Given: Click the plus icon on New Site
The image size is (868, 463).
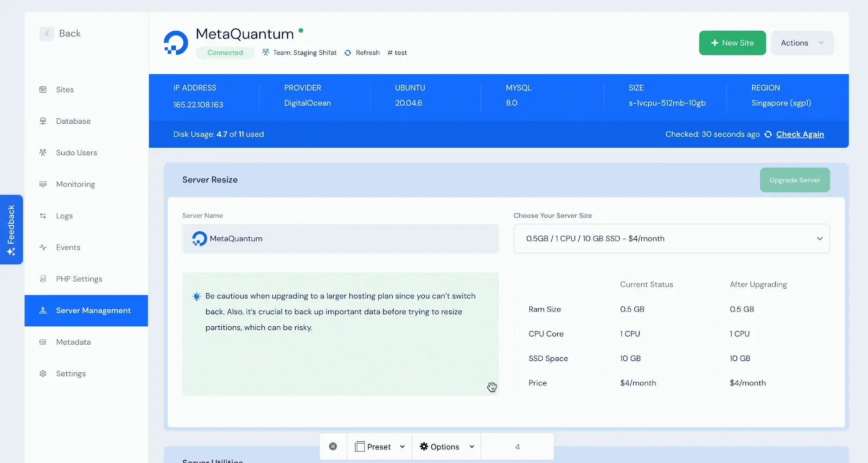Looking at the screenshot, I should [715, 43].
